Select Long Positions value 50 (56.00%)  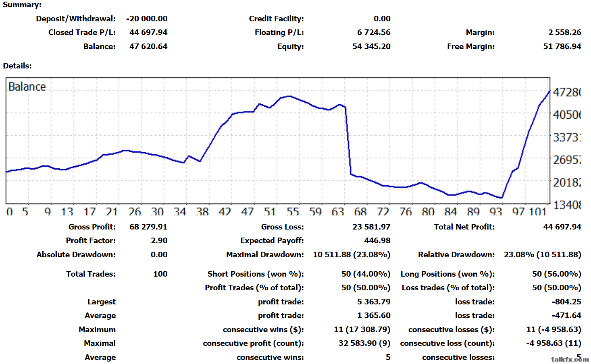coord(557,274)
